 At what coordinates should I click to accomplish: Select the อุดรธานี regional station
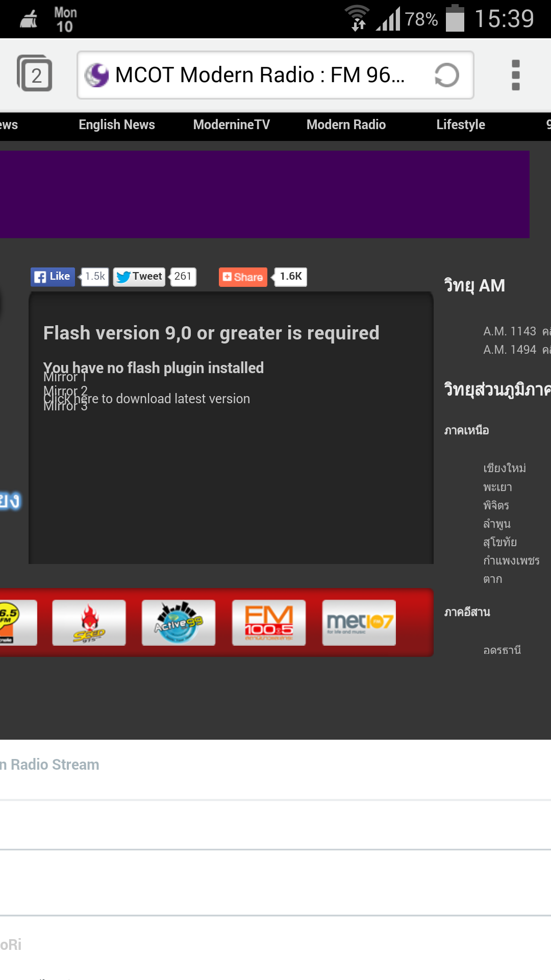tap(502, 650)
